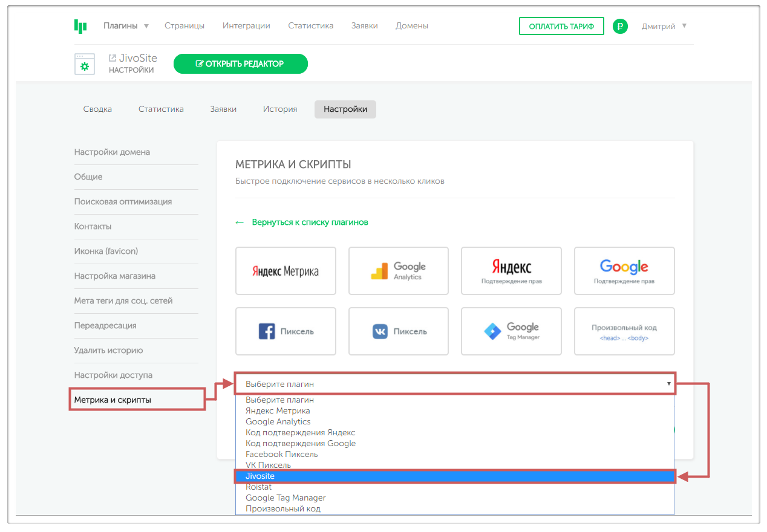Open the Произвольный код tile
Image resolution: width=767 pixels, height=532 pixels.
tap(624, 331)
